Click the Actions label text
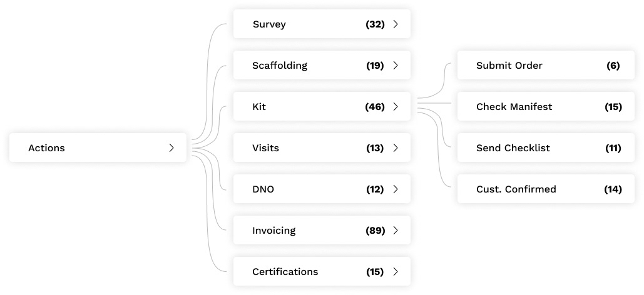 (x=46, y=147)
